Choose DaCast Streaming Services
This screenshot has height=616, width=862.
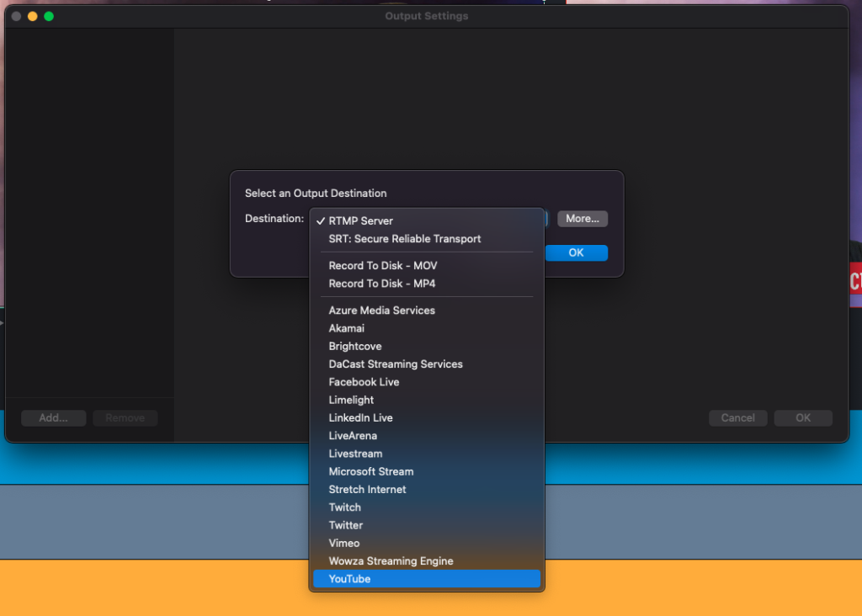click(427, 364)
